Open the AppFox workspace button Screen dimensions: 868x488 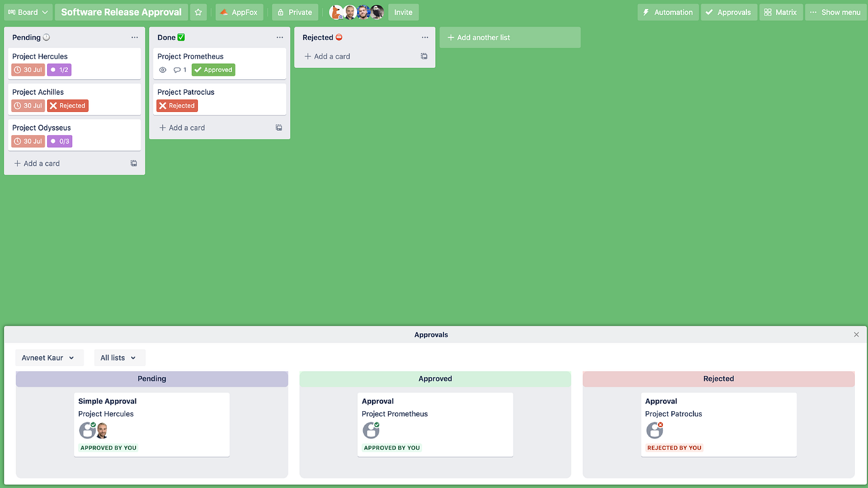[x=239, y=12]
